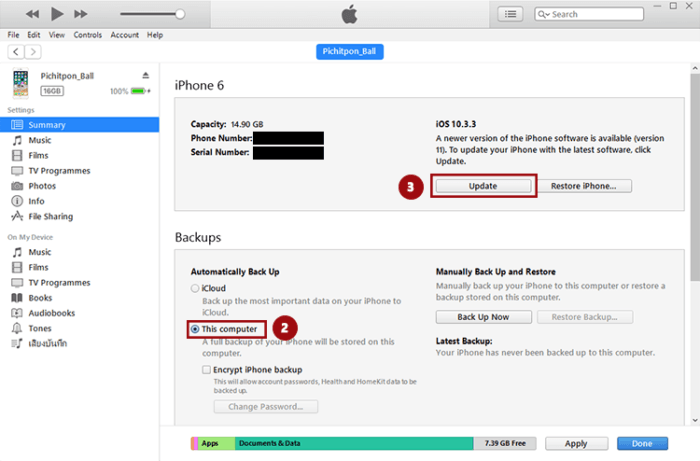Click the iPhone device thumbnail icon
The width and height of the screenshot is (700, 461).
coord(20,83)
